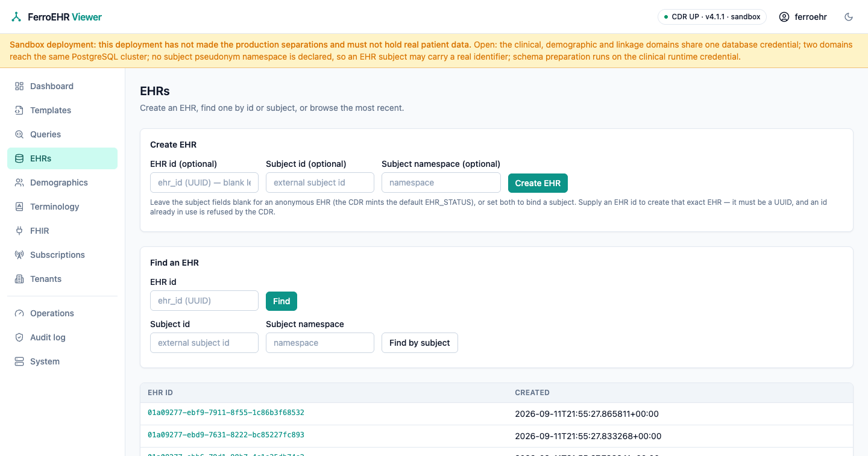Open Terminology using its book icon
Image resolution: width=868 pixels, height=456 pixels.
click(x=19, y=207)
